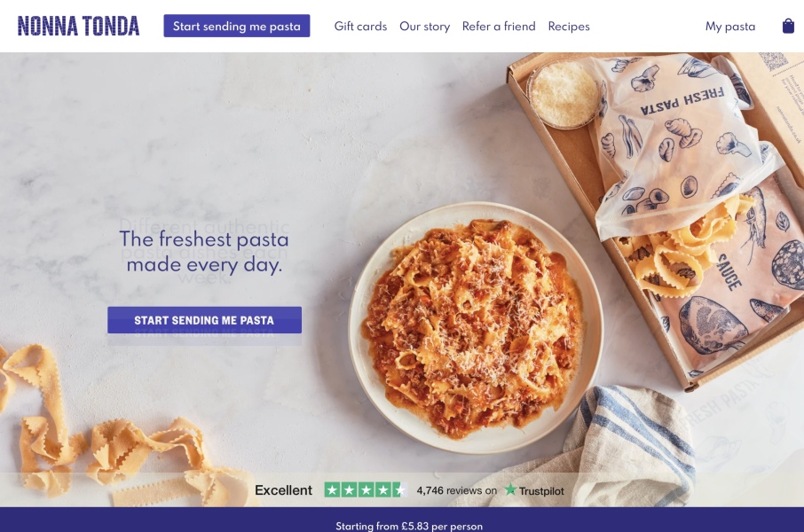Image resolution: width=804 pixels, height=532 pixels.
Task: Click the Starting from £5.83 banner
Action: coord(409,526)
